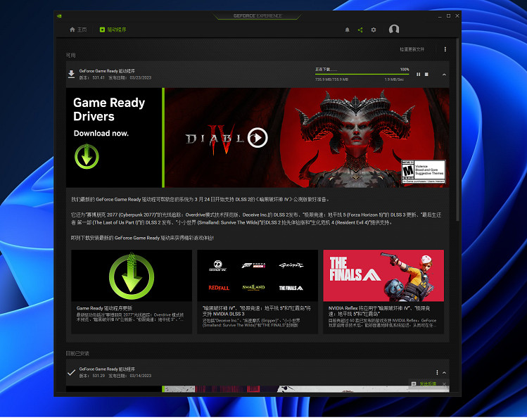
Task: Select the 驱动程序 drivers tab
Action: pos(113,30)
